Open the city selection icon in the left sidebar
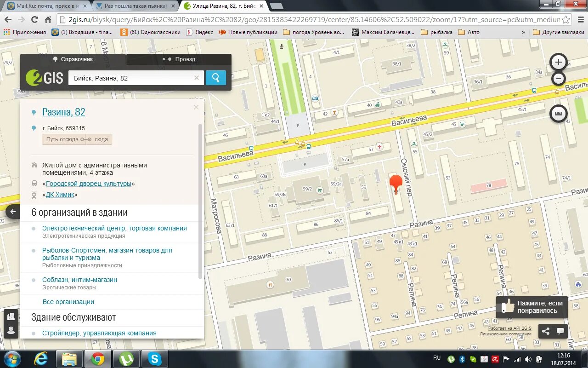Screen dimensions: 588x368 (x=11, y=316)
